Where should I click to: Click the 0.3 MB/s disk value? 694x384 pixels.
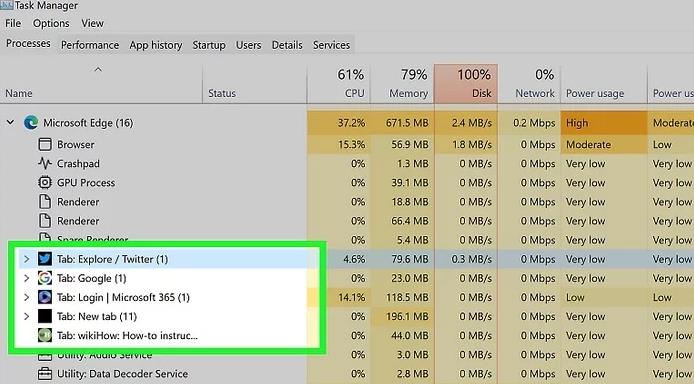(x=471, y=259)
